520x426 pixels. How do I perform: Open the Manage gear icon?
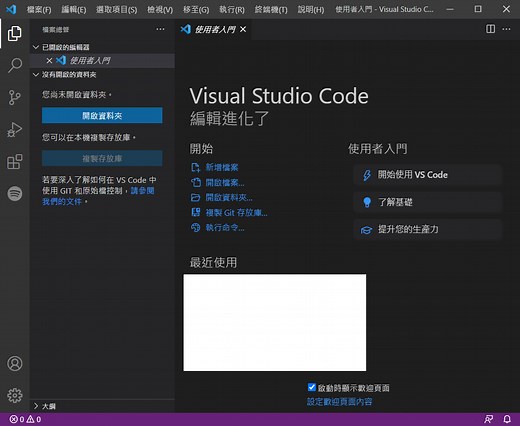tap(15, 395)
